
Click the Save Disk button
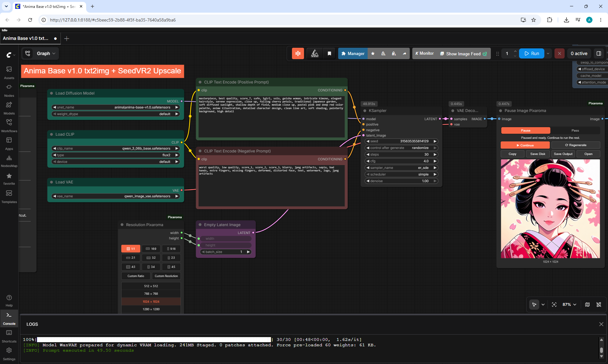point(538,154)
